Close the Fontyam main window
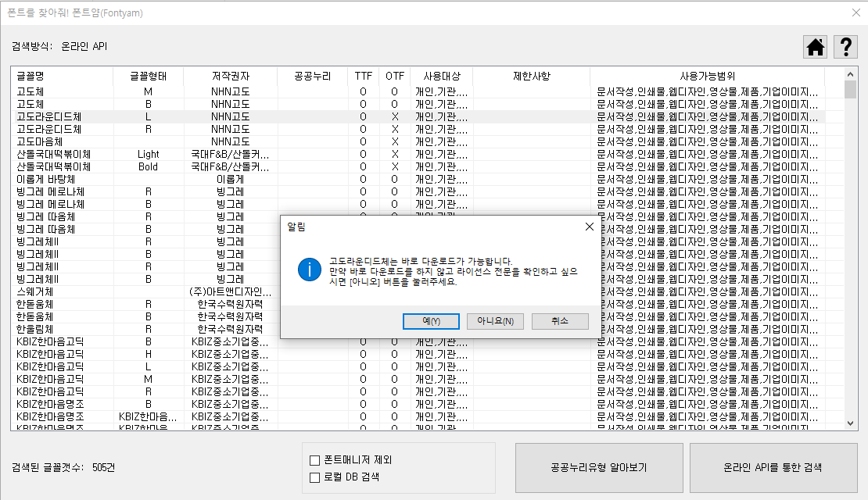Viewport: 868px width, 500px height. [855, 12]
